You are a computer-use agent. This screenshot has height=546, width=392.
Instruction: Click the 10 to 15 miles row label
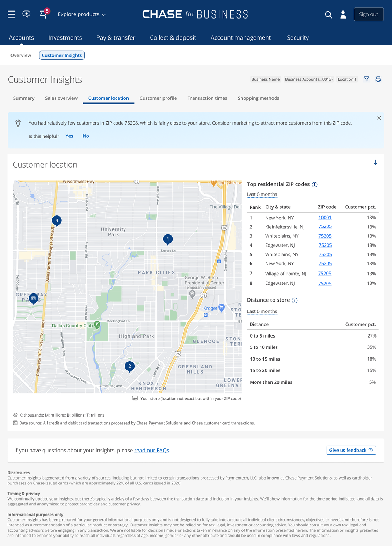[265, 359]
